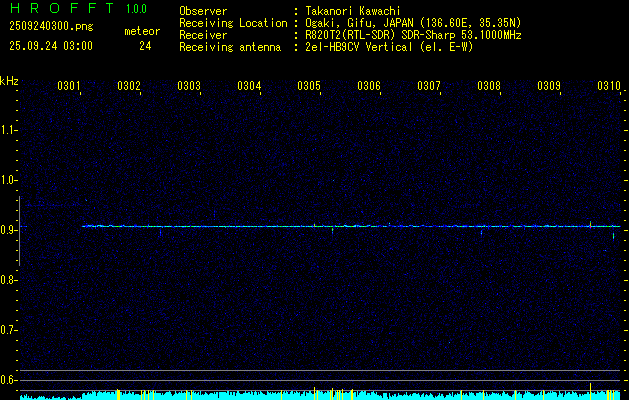The height and width of the screenshot is (400, 629).
Task: Click the 0309 time marker
Action: point(549,86)
